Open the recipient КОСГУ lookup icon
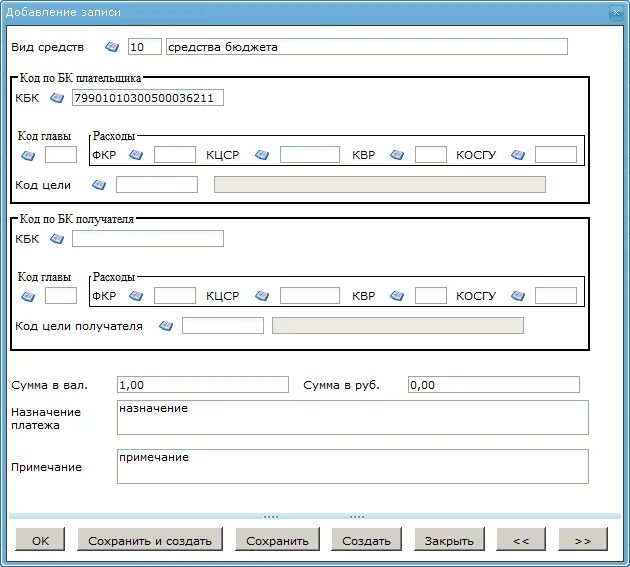The image size is (630, 567). coord(518,296)
